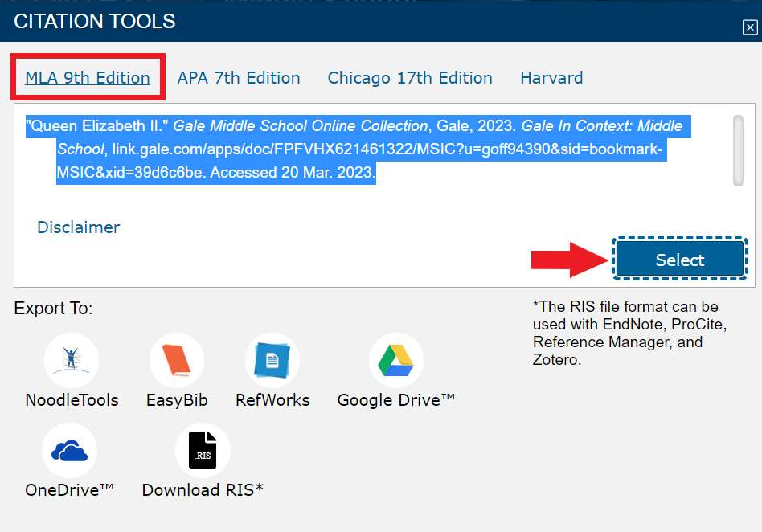
Task: Export citation to NoodleTools icon
Action: (x=72, y=361)
